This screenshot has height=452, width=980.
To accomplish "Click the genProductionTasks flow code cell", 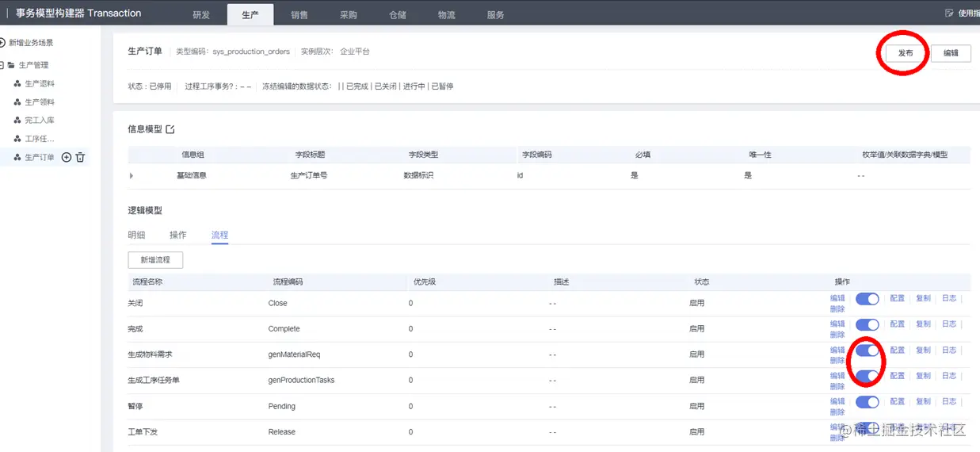I will pyautogui.click(x=301, y=380).
